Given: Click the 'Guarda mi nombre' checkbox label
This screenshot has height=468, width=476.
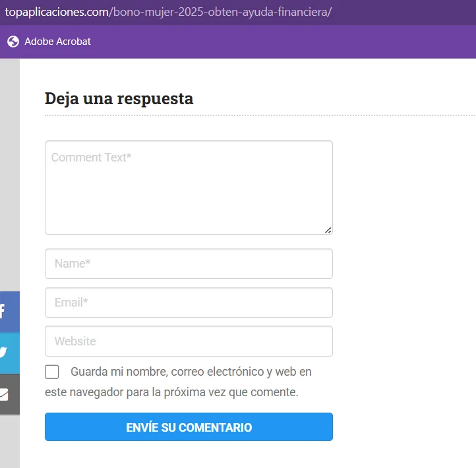Looking at the screenshot, I should point(191,372).
